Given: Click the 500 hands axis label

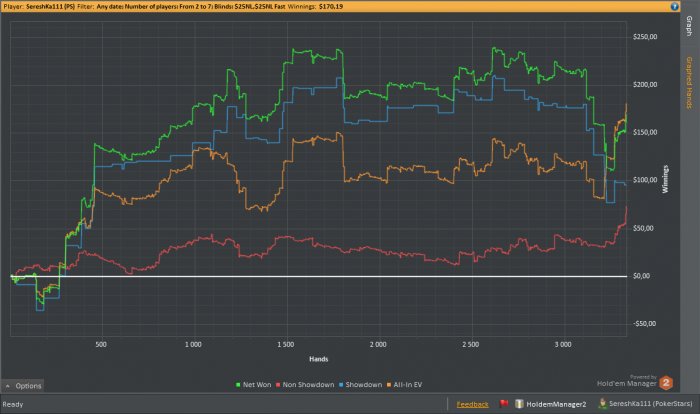Looking at the screenshot, I should click(x=101, y=344).
